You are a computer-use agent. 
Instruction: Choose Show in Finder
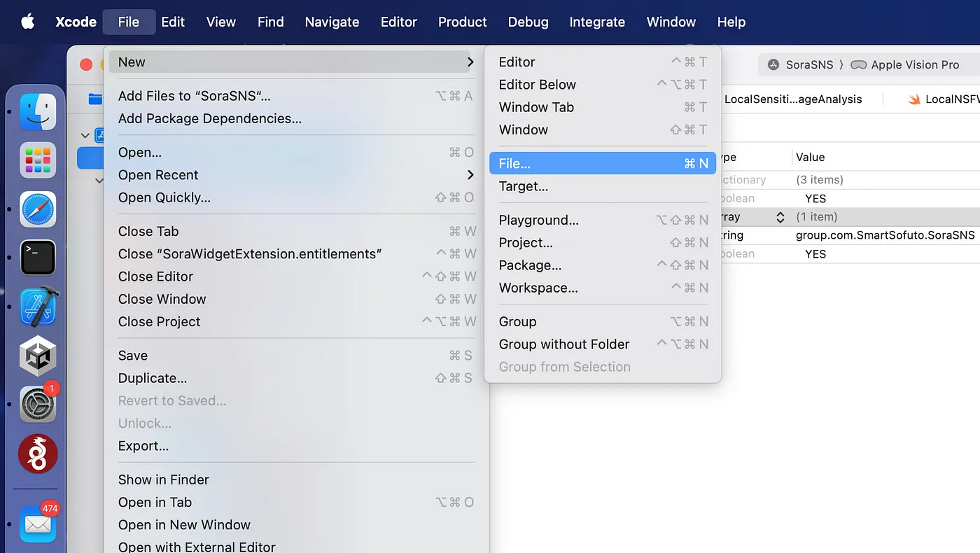coord(295,479)
